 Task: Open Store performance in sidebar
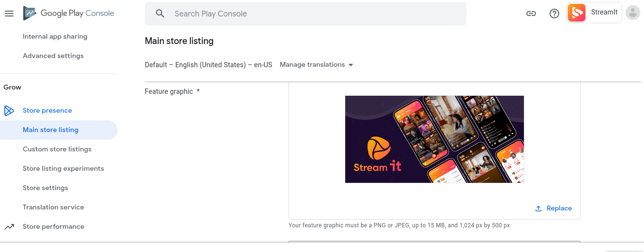[53, 226]
